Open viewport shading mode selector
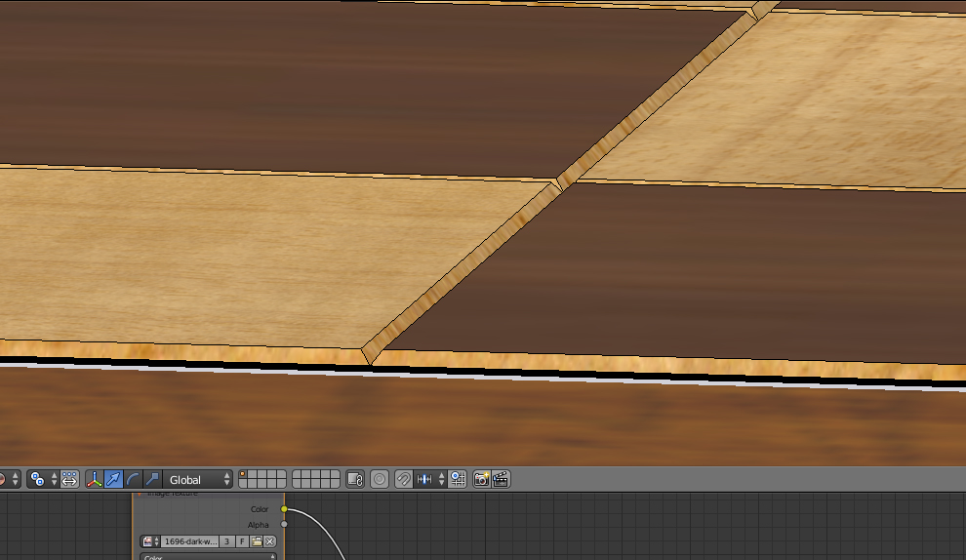The image size is (966, 560). click(x=9, y=479)
